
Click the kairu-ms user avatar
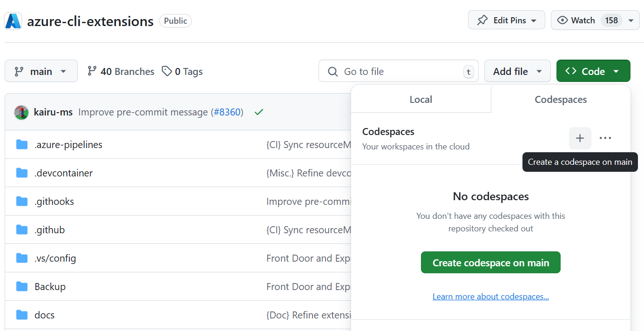tap(21, 112)
